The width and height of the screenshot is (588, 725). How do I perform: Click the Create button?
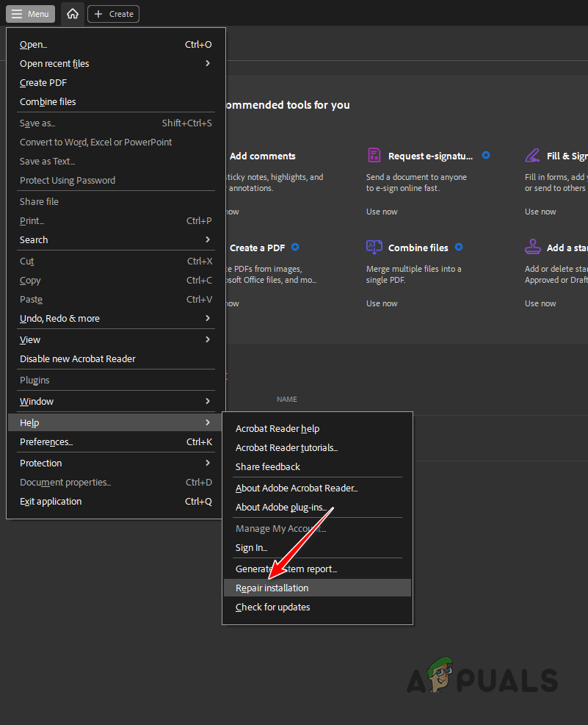pos(113,13)
